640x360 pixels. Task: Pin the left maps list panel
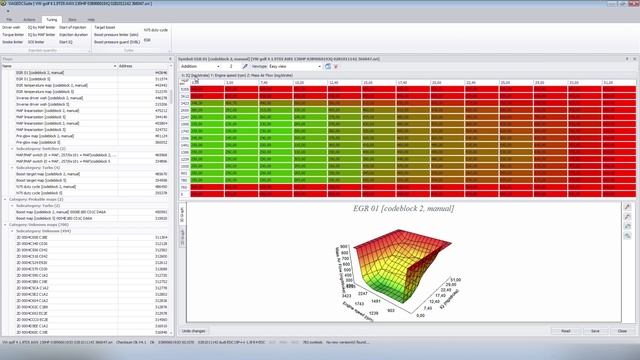tap(170, 59)
